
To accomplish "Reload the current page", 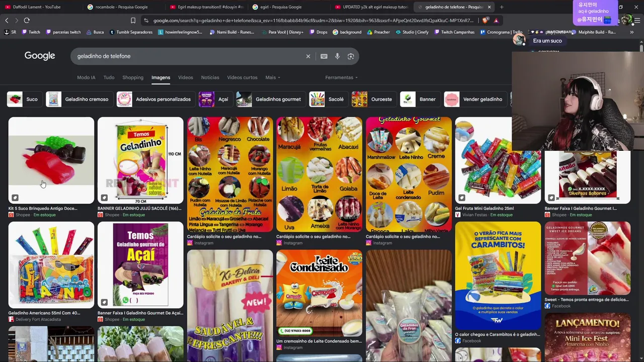I will (x=27, y=21).
